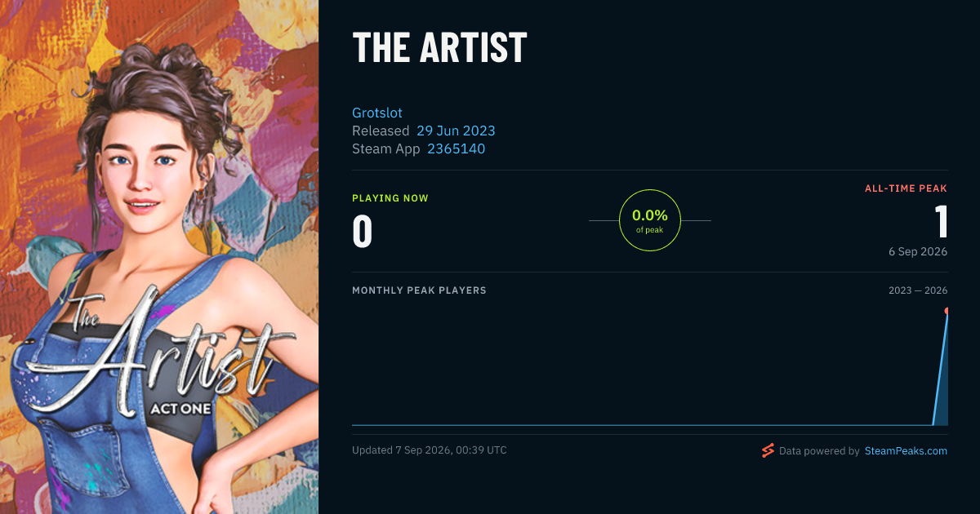The width and height of the screenshot is (980, 514).
Task: Click the SteamPeaks logo icon
Action: 767,450
